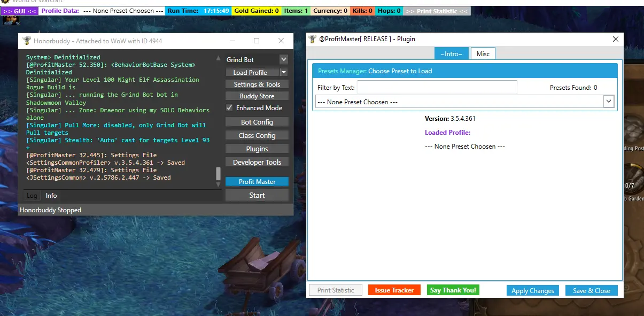Click the Run Time 17:15:49 counter
Viewport: 644px width, 316px height.
(198, 11)
